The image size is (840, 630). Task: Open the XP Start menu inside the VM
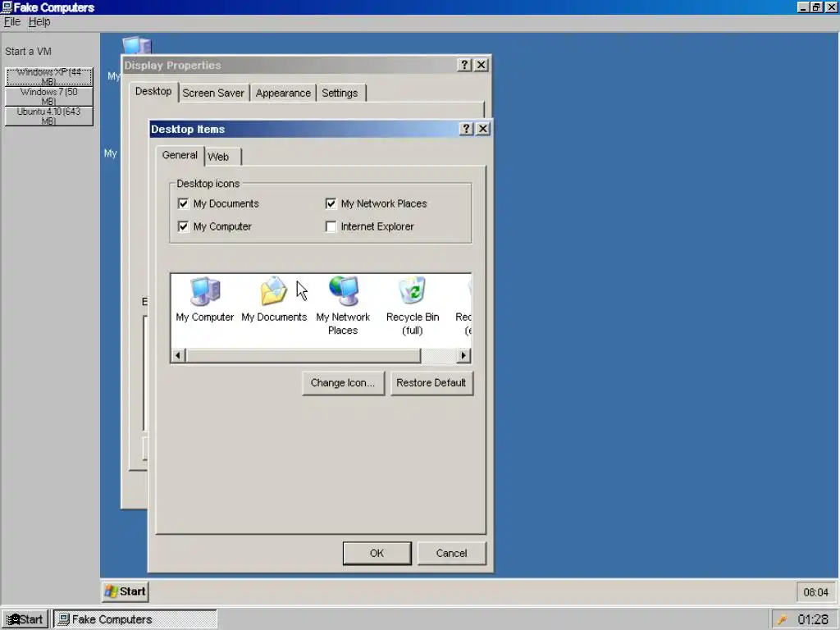126,591
